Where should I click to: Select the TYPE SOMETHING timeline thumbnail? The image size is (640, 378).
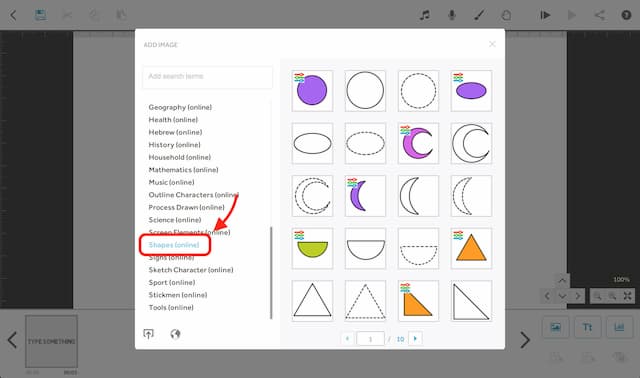point(51,341)
